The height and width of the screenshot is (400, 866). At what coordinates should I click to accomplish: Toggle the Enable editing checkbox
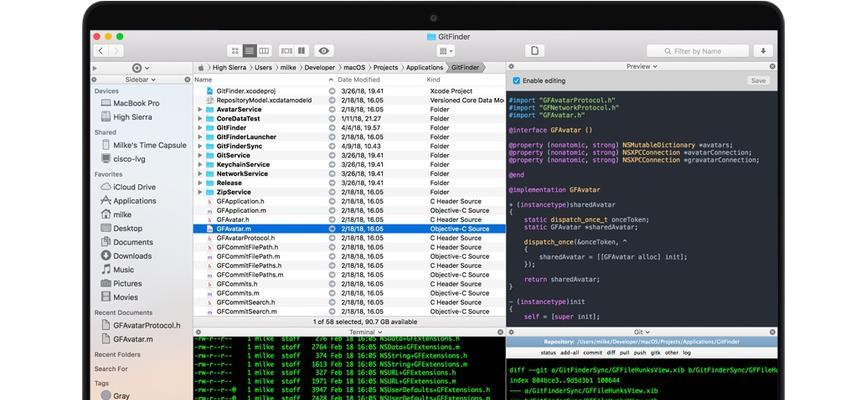pos(516,81)
